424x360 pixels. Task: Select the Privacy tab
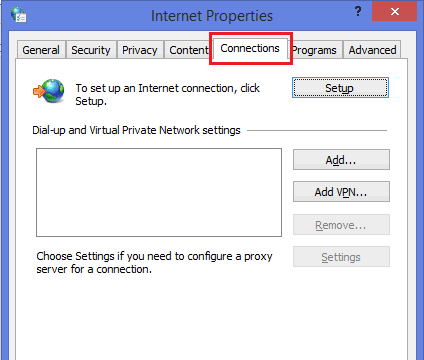coord(140,50)
